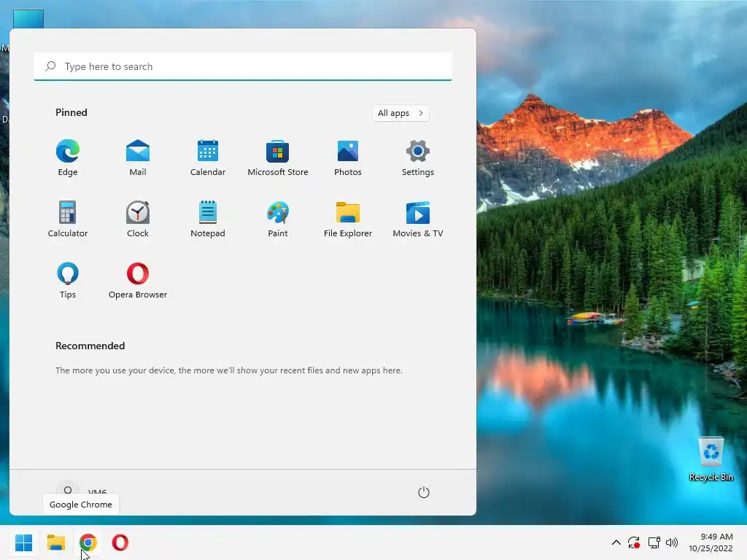Select the Recycle Bin desktop icon

(x=711, y=459)
